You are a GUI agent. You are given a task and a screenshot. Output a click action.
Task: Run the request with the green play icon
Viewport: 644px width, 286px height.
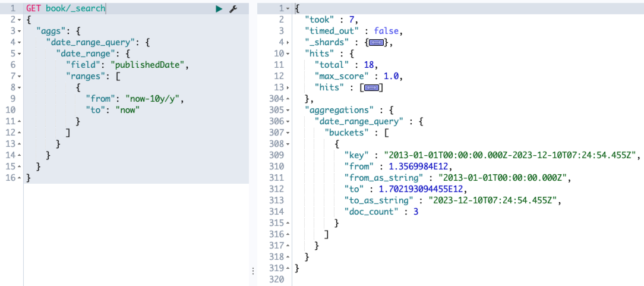(219, 9)
